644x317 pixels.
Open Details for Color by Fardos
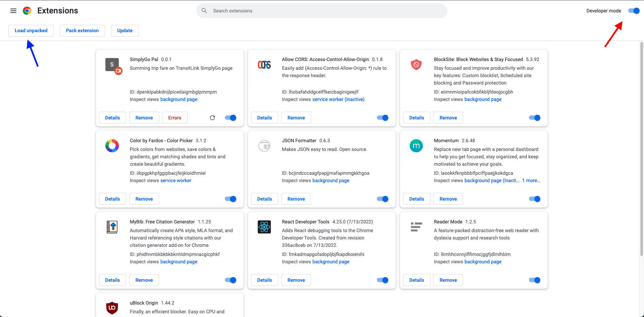(112, 199)
